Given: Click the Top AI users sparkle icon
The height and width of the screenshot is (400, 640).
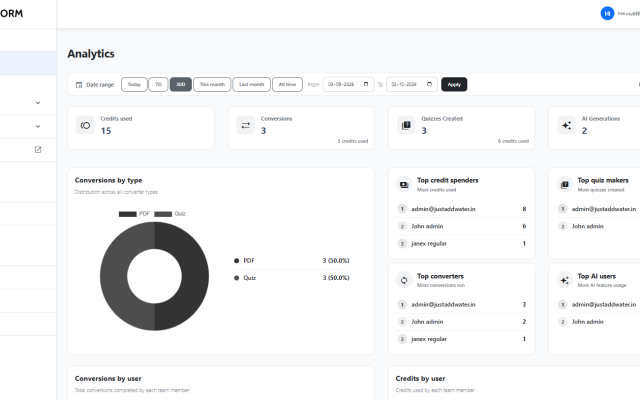Looking at the screenshot, I should tap(564, 280).
